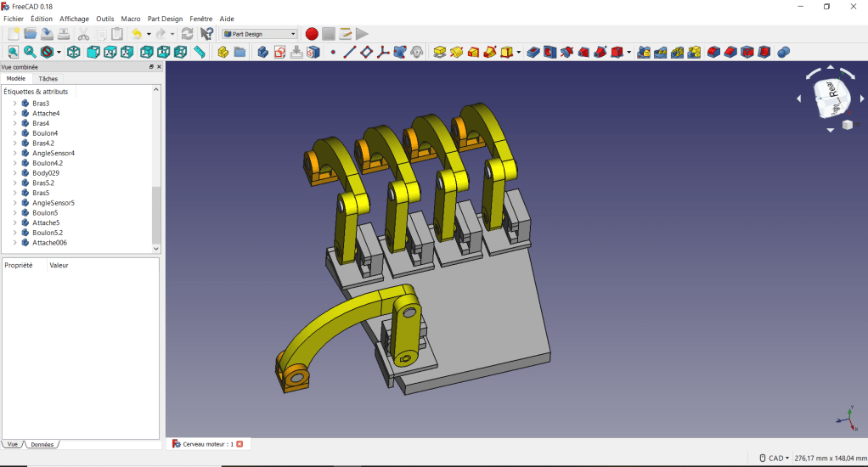The width and height of the screenshot is (868, 467).
Task: Click the Measure distance ruler icon
Action: tap(200, 53)
